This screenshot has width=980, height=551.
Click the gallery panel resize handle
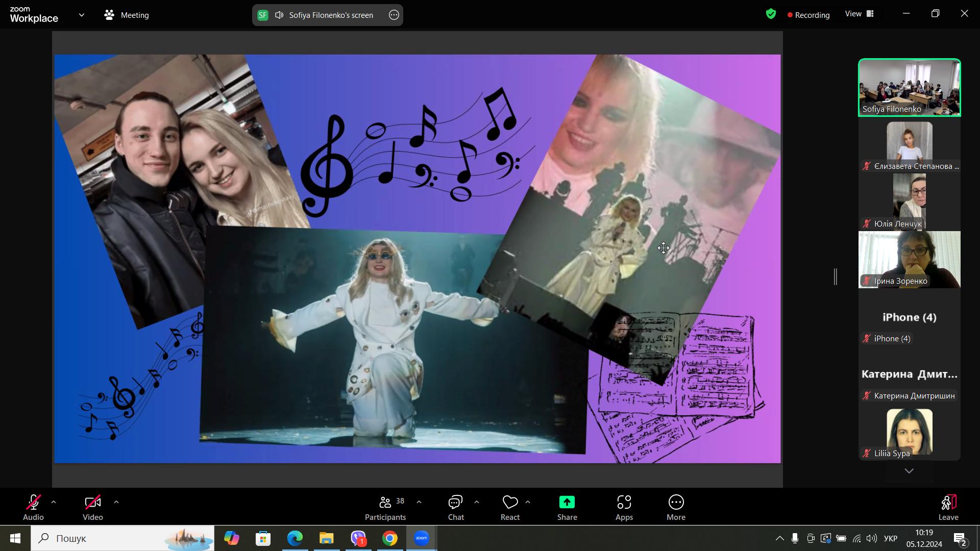836,277
